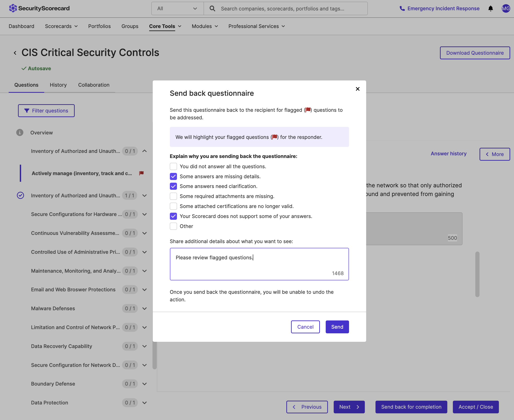Select 'Limitation and Control of Network P...' row
Viewport: 514px width, 420px height.
[x=75, y=327]
